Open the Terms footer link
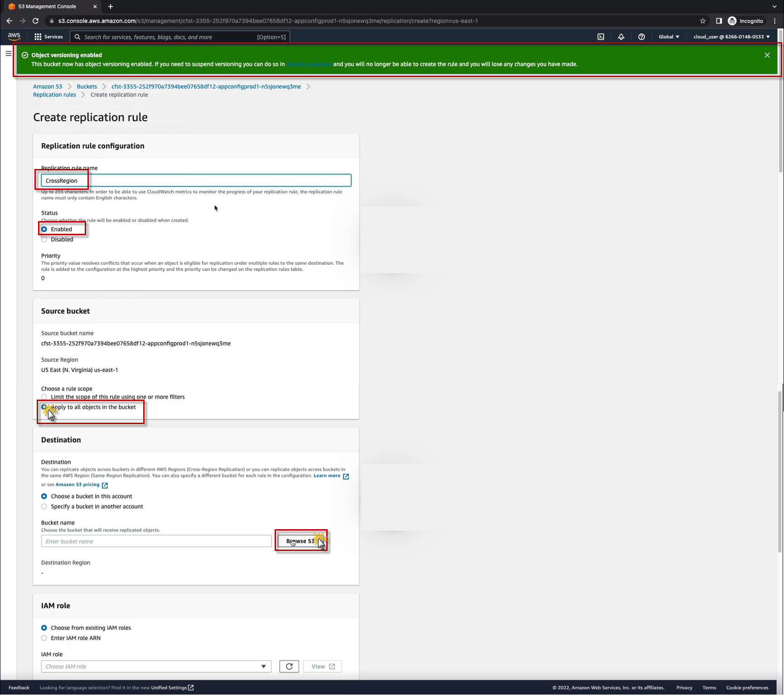 709,688
